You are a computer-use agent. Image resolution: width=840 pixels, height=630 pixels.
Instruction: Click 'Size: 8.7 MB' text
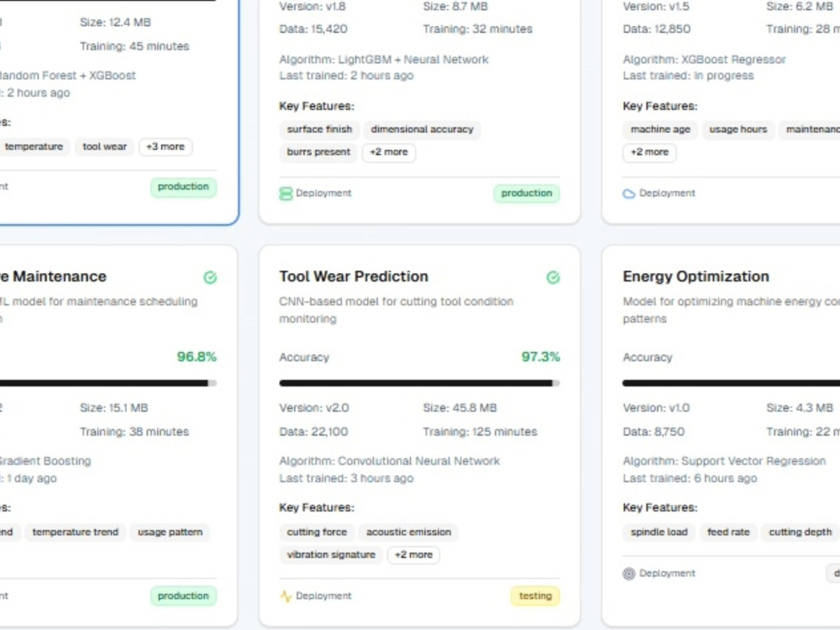pos(455,7)
